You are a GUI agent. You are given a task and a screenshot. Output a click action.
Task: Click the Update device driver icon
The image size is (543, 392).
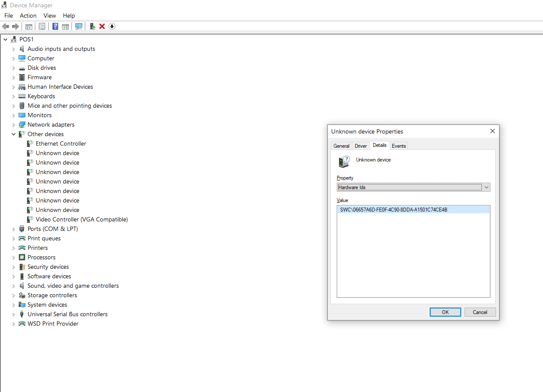coord(92,26)
